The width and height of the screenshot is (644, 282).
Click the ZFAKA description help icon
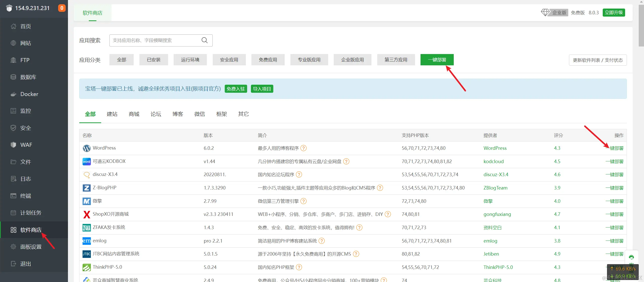click(359, 227)
